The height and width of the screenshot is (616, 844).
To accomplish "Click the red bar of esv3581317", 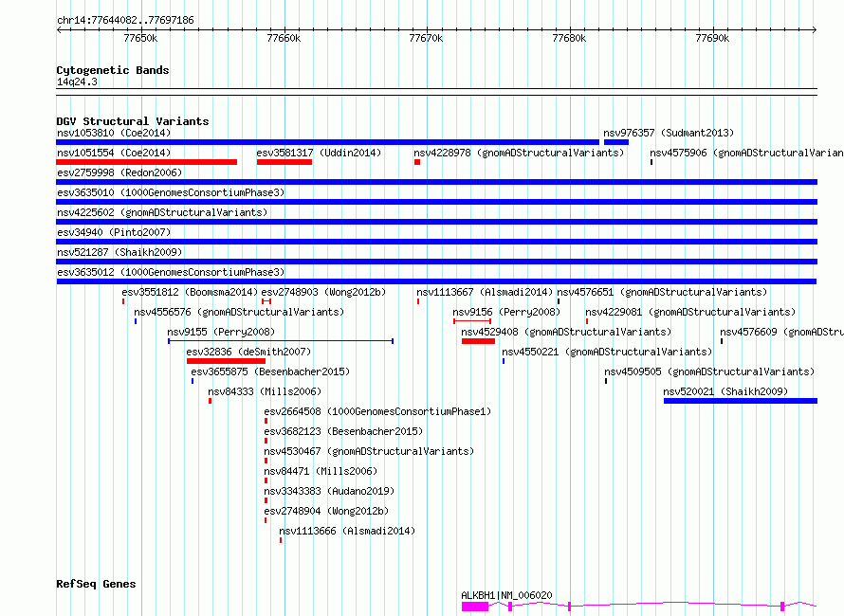I will click(284, 162).
